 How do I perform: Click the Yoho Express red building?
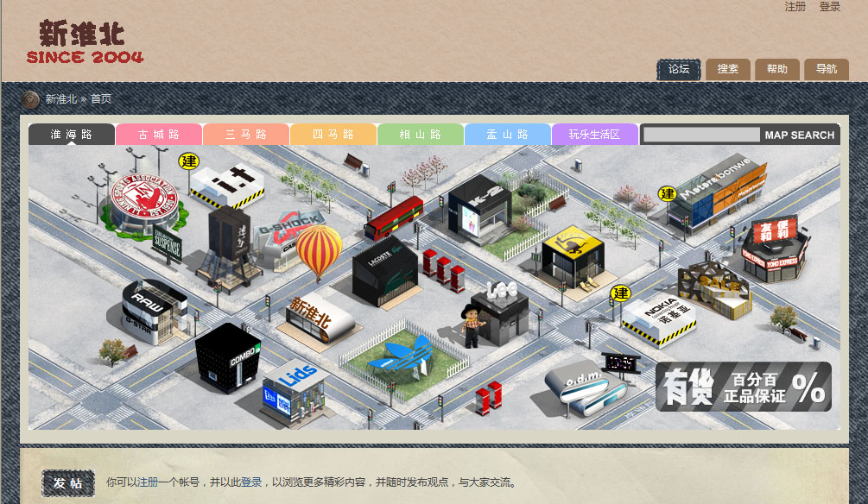click(775, 249)
